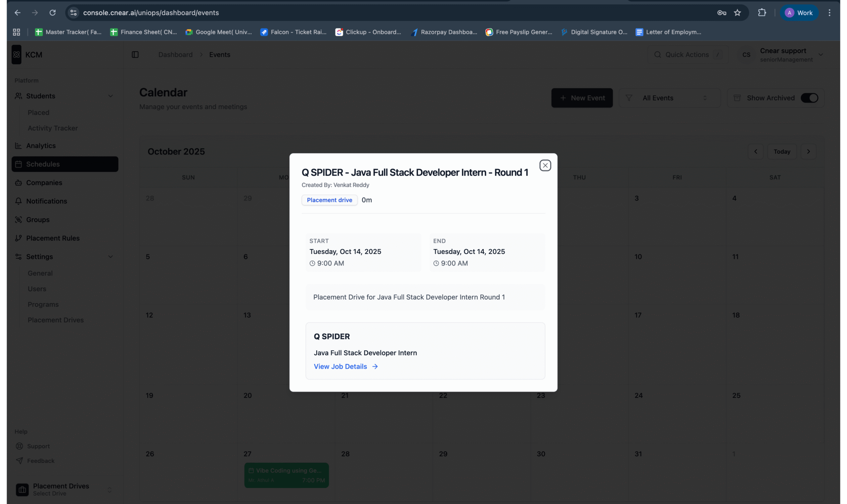847x504 pixels.
Task: Expand the Students section chevron
Action: [x=111, y=96]
